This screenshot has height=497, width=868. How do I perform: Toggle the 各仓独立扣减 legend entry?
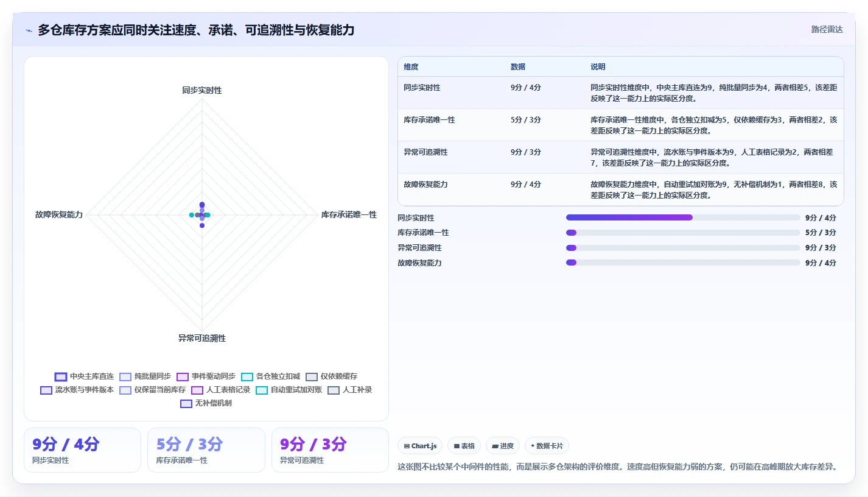pos(270,376)
